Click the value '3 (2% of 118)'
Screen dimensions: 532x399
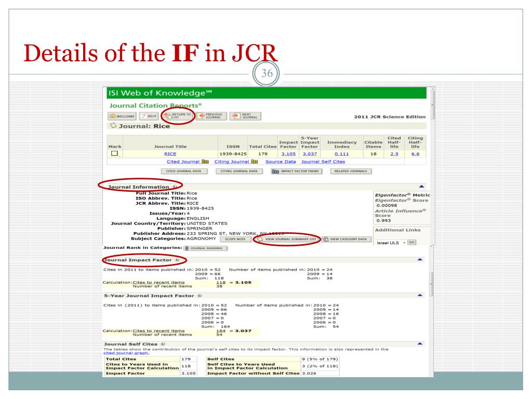pos(320,366)
